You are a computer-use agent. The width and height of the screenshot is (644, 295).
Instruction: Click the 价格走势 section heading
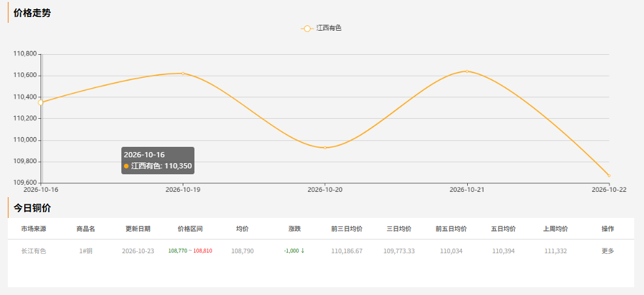[32, 13]
